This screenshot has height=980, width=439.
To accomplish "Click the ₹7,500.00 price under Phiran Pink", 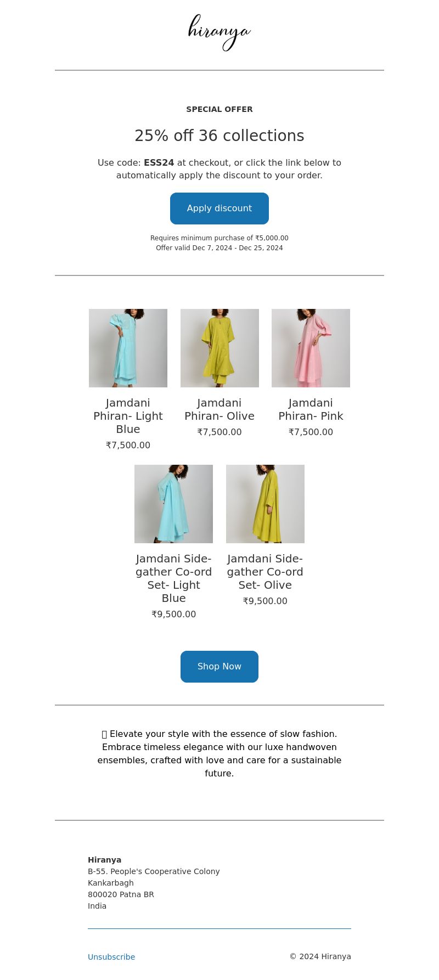I will [x=311, y=432].
